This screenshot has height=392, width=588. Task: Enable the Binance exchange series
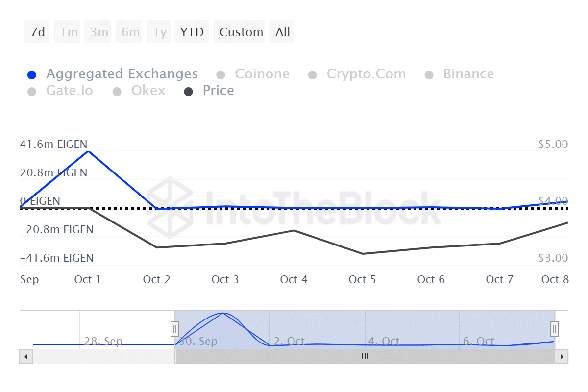pos(468,74)
